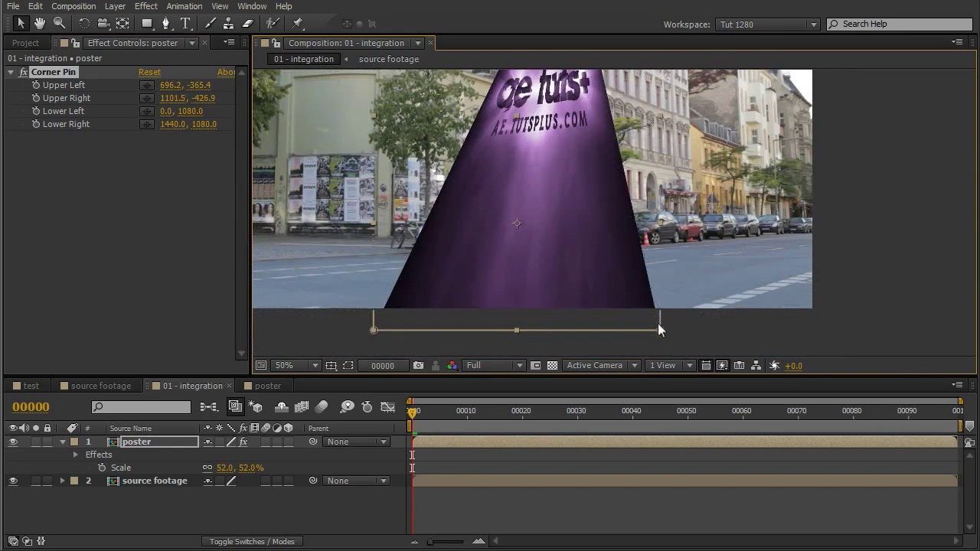Image resolution: width=980 pixels, height=551 pixels.
Task: Select the Puppet Pin tool
Action: pyautogui.click(x=298, y=24)
